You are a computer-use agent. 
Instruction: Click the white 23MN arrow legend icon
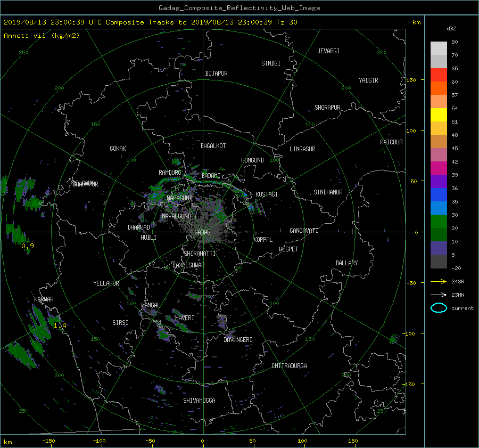(x=439, y=295)
